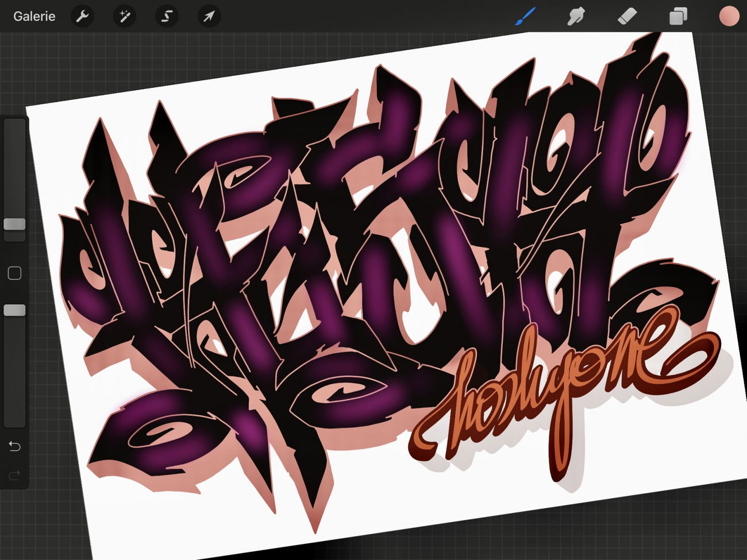Open the eraser brush set picker
The image size is (747, 560).
tap(627, 17)
